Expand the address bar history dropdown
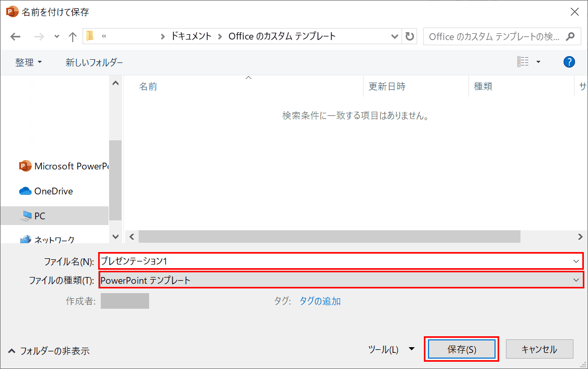588x369 pixels. pyautogui.click(x=394, y=36)
